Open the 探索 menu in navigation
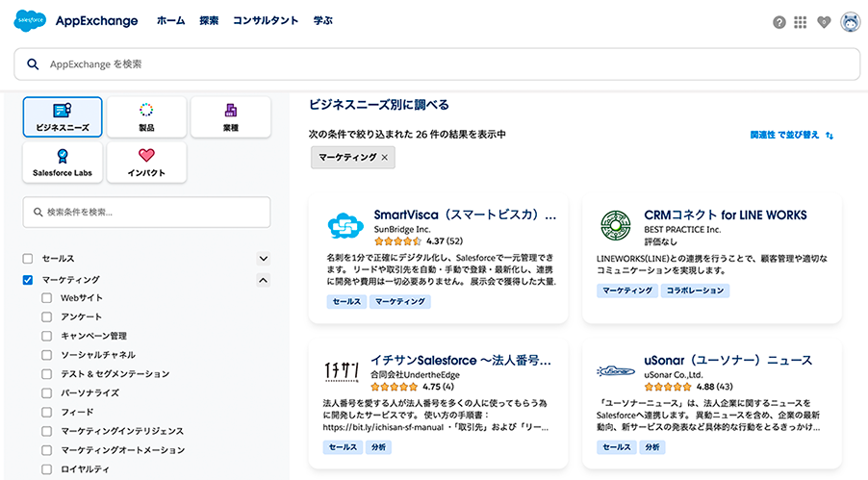The image size is (868, 480). point(209,21)
